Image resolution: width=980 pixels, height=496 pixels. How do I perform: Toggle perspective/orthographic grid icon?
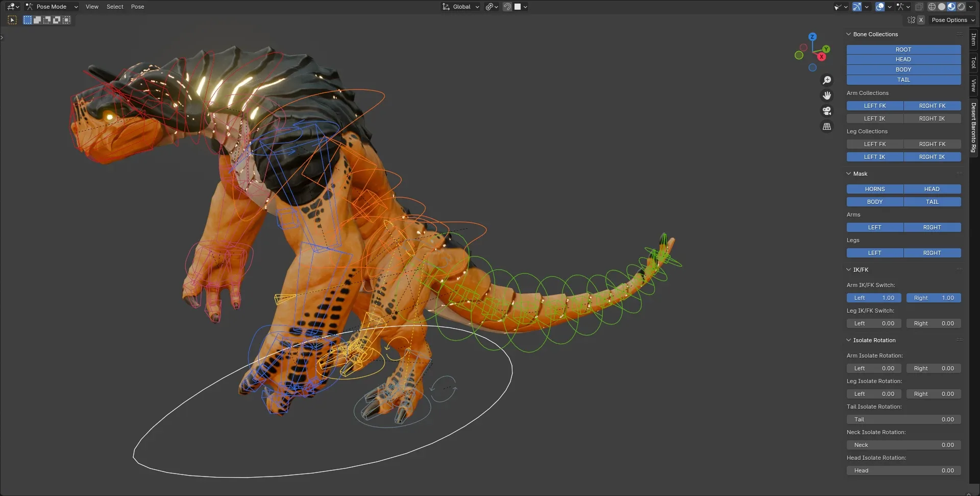[x=827, y=126]
